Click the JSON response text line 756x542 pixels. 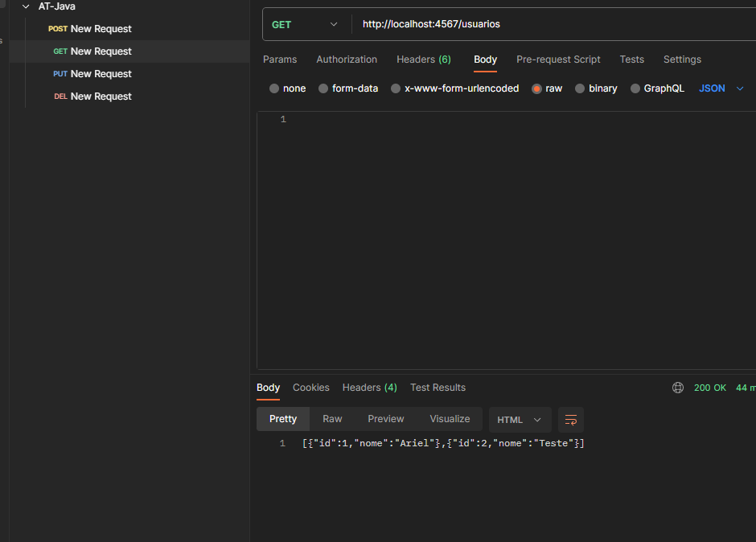coord(443,443)
